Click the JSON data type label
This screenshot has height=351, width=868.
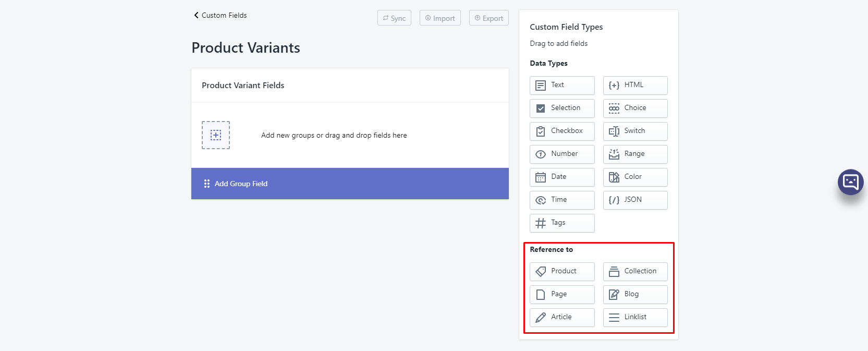coord(633,199)
